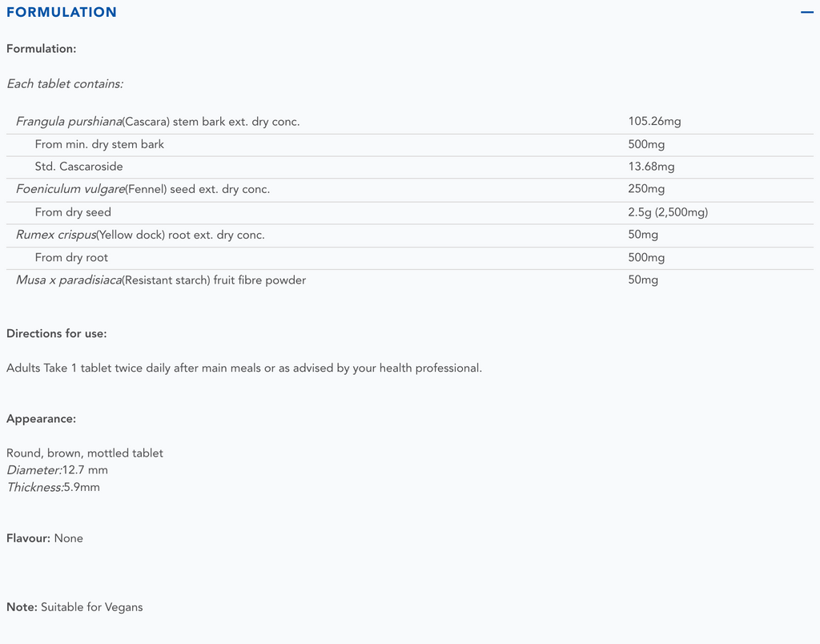Click the 'Diameter:12.7 mm' line
The height and width of the screenshot is (644, 820).
click(x=58, y=470)
